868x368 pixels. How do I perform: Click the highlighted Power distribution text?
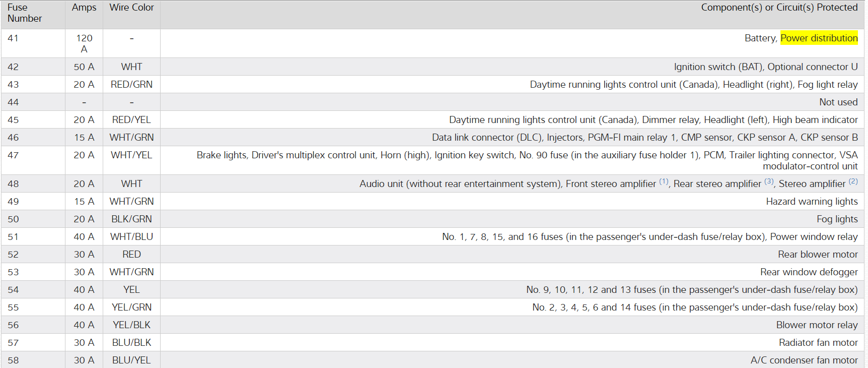(819, 38)
